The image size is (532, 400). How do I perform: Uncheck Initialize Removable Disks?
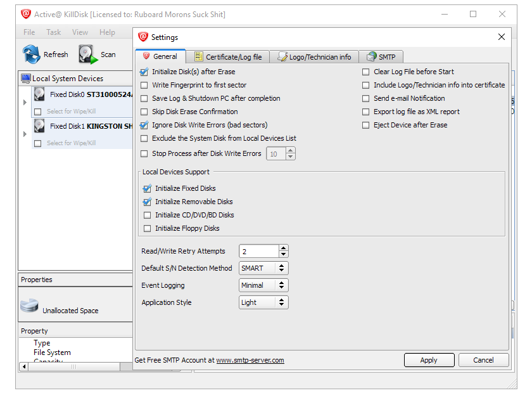pyautogui.click(x=148, y=202)
